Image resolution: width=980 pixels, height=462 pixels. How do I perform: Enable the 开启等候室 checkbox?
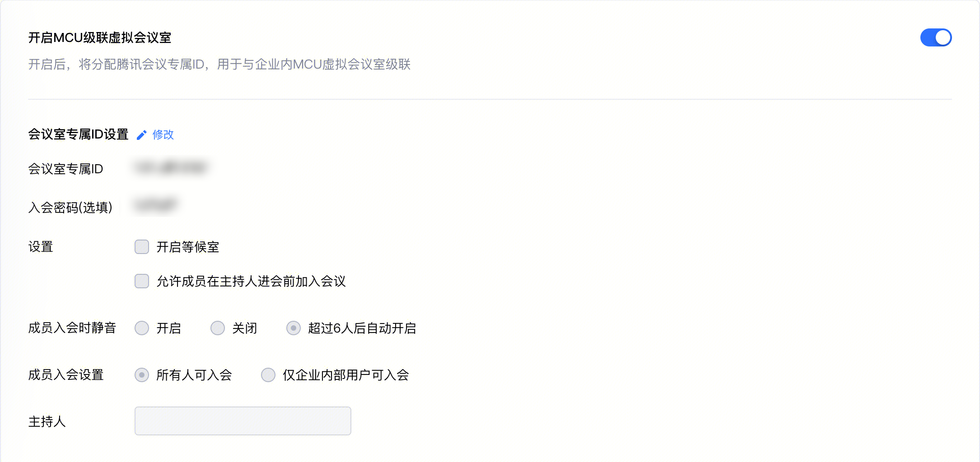tap(142, 247)
